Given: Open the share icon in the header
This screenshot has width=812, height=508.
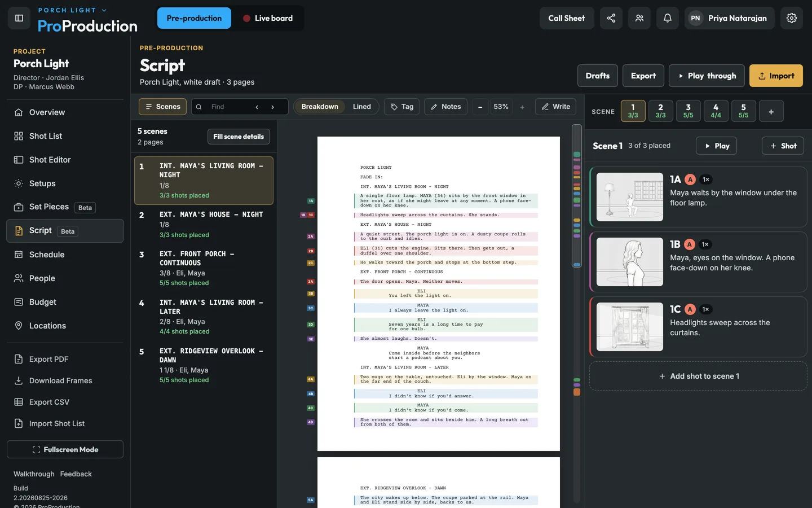Looking at the screenshot, I should pyautogui.click(x=611, y=18).
